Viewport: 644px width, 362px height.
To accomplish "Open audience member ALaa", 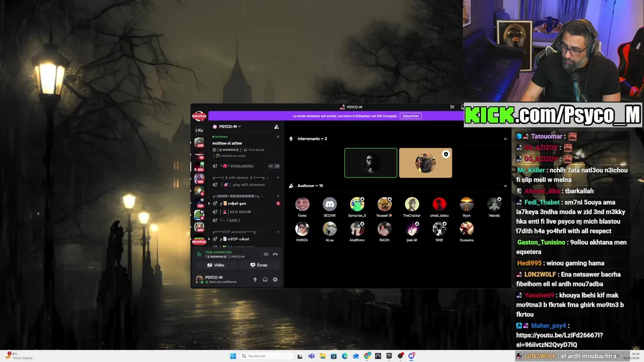I will (x=330, y=231).
